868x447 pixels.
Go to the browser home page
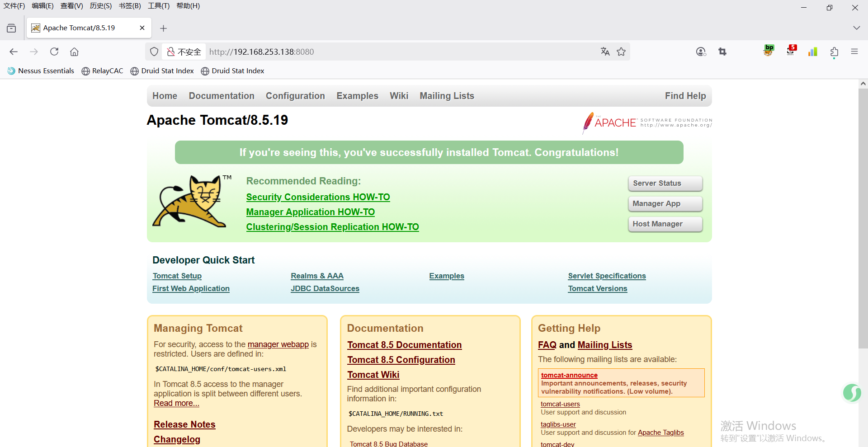tap(74, 52)
